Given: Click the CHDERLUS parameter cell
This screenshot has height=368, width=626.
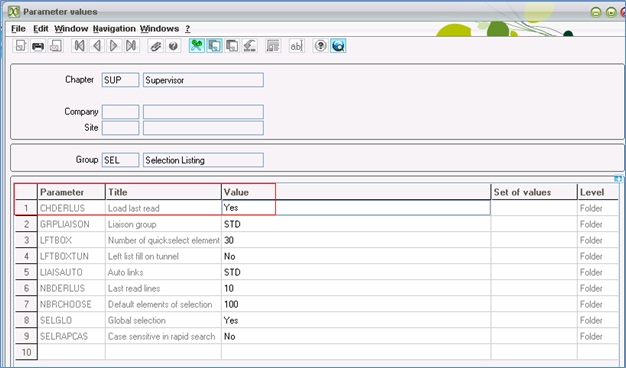Looking at the screenshot, I should click(71, 208).
